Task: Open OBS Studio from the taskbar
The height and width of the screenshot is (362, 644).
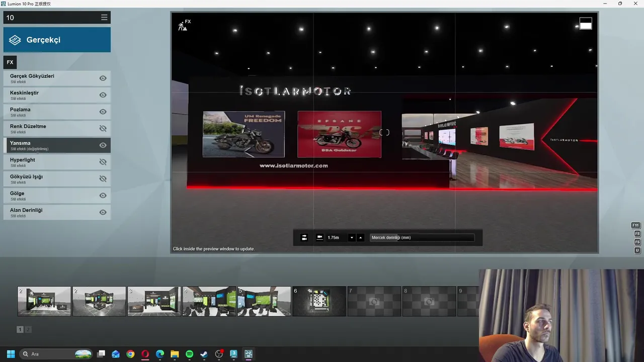Action: pyautogui.click(x=219, y=354)
